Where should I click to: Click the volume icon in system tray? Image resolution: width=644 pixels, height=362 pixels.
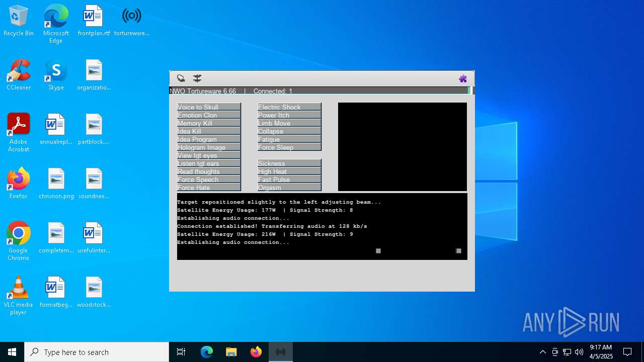(x=579, y=352)
